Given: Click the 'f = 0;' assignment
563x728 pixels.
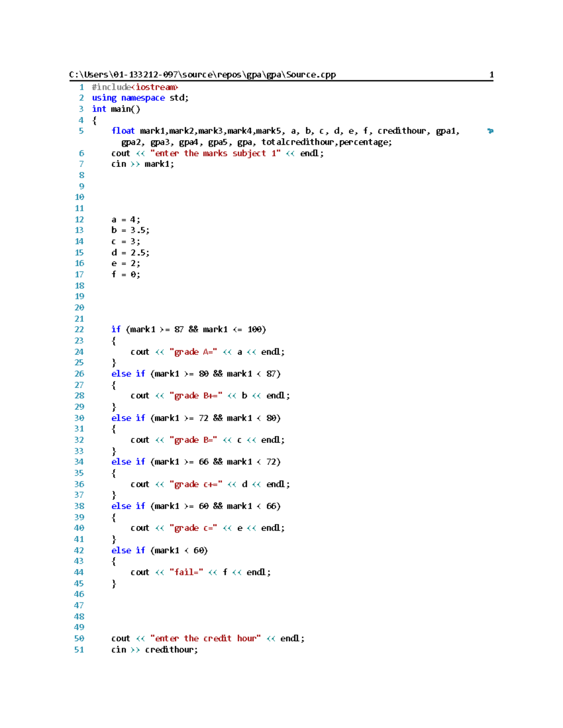Looking at the screenshot, I should coord(126,274).
